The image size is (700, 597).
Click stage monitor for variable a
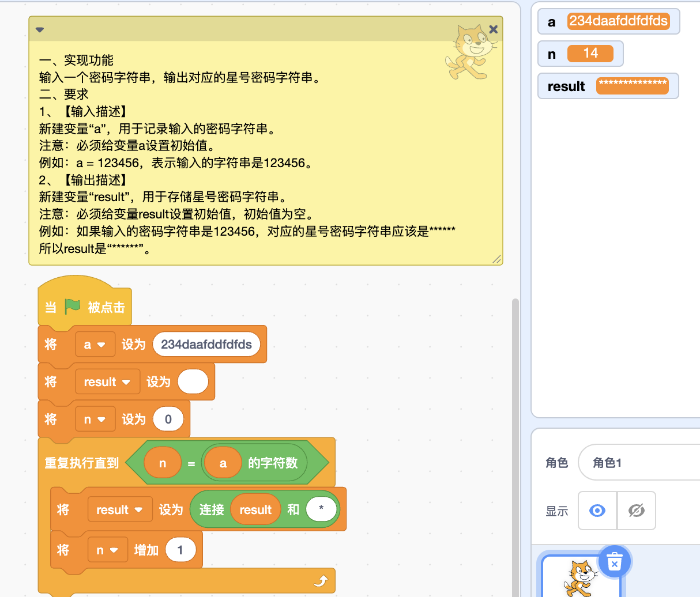608,21
